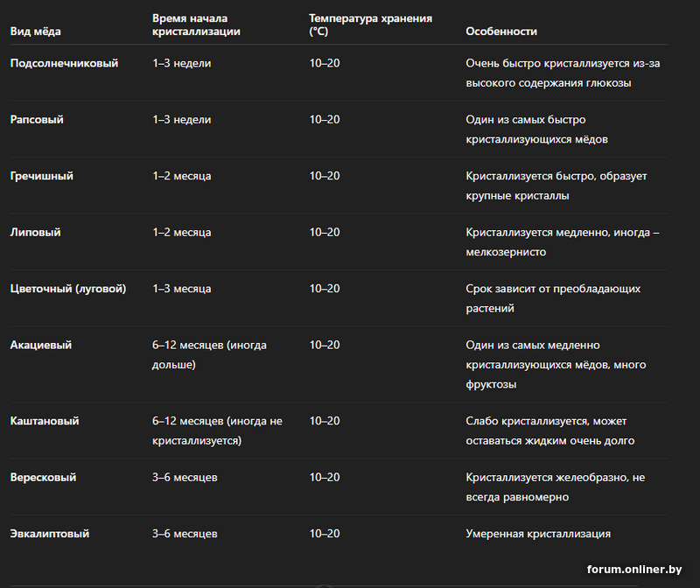Select the "Подсолнечниковый" honey row name
The width and height of the screenshot is (700, 588).
point(64,64)
